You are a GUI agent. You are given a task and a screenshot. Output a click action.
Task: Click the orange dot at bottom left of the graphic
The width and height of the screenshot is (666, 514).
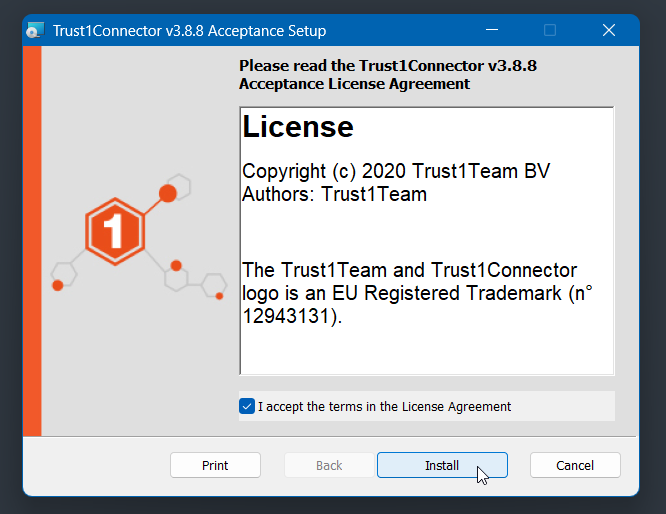58,286
